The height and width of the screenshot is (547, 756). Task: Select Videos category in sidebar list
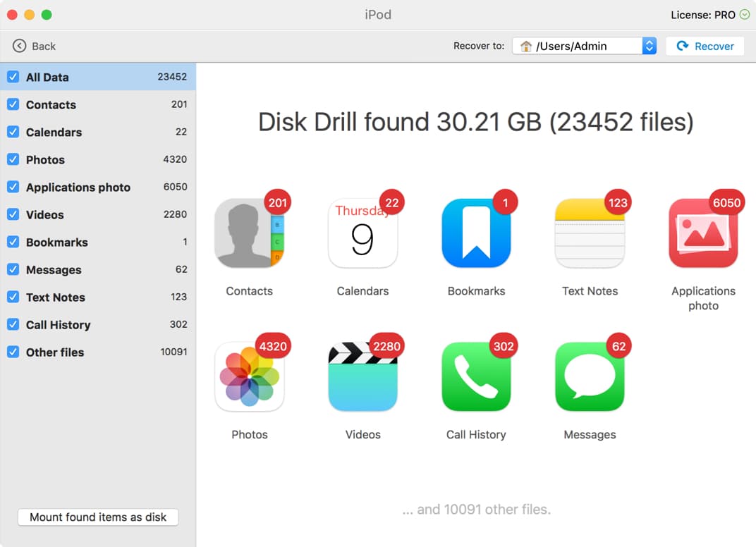[45, 215]
